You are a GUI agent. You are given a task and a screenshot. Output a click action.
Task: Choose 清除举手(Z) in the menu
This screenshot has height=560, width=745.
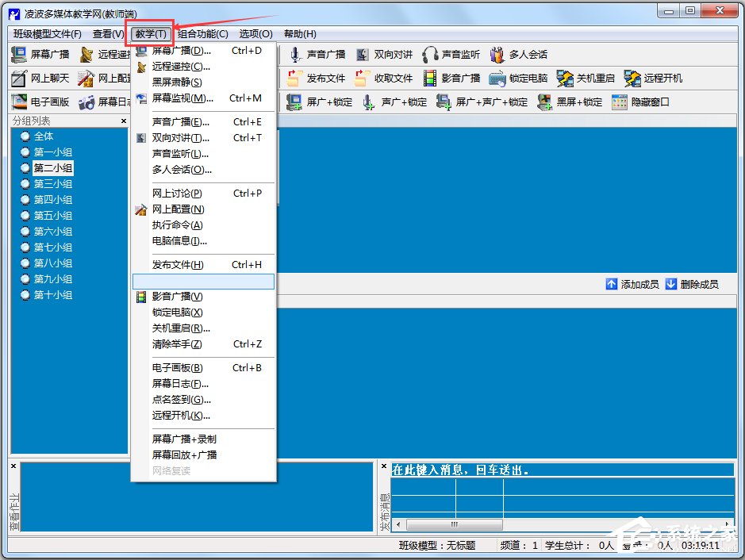tap(203, 344)
